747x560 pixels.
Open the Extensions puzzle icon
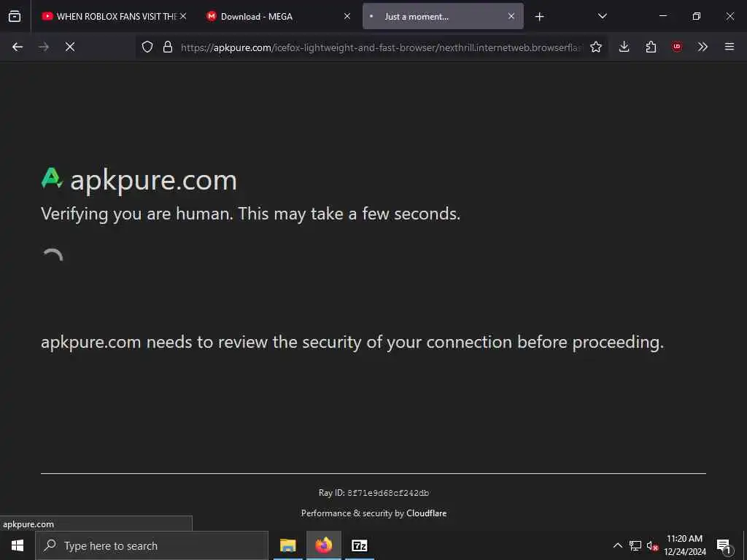pyautogui.click(x=651, y=47)
